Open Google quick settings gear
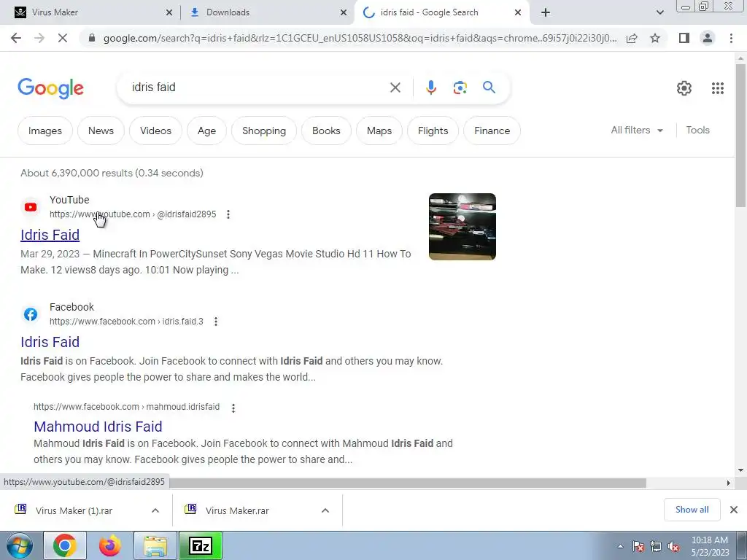Screen dimensions: 747x560 pyautogui.click(x=684, y=88)
